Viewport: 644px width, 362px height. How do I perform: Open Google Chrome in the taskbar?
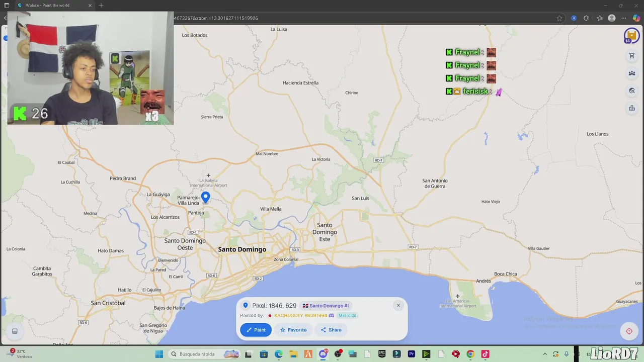tap(470, 354)
